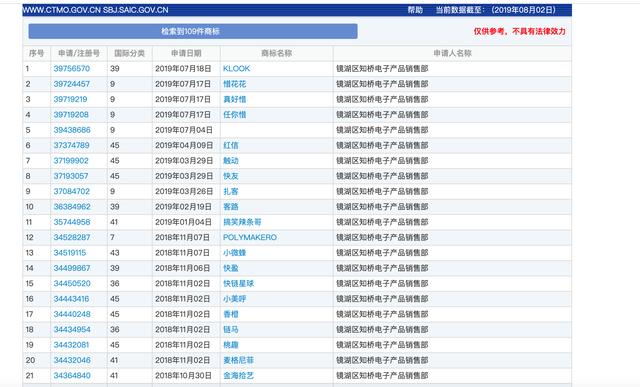Screen dimensions: 640x387
Task: Open the 惜花花 trademark link
Action: point(235,84)
